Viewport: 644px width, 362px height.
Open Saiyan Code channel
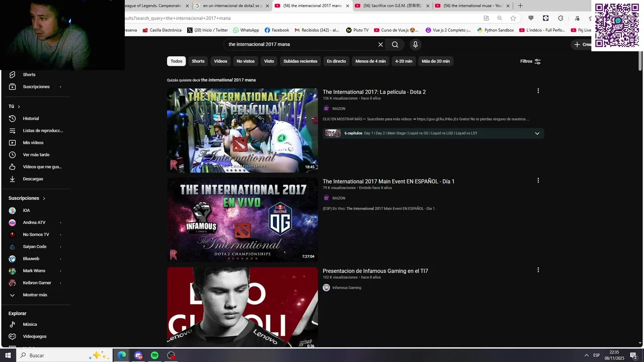tap(35, 247)
